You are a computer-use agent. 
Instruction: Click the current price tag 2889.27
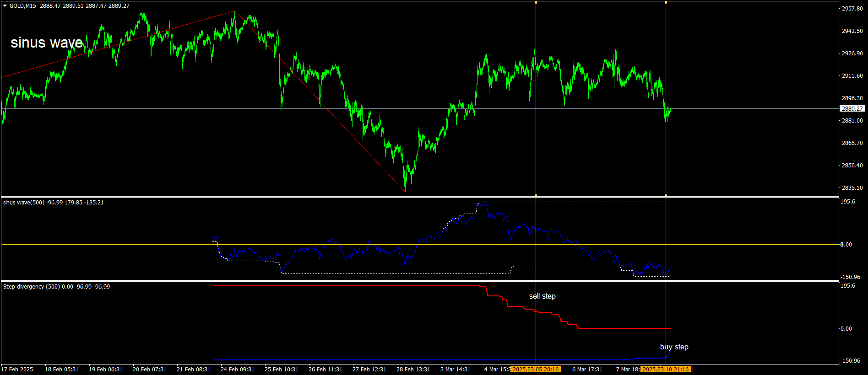(852, 109)
